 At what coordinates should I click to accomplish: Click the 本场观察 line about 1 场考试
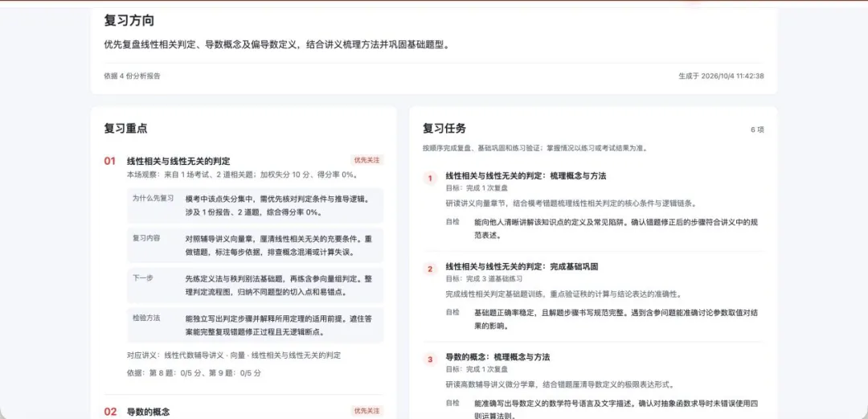click(242, 175)
